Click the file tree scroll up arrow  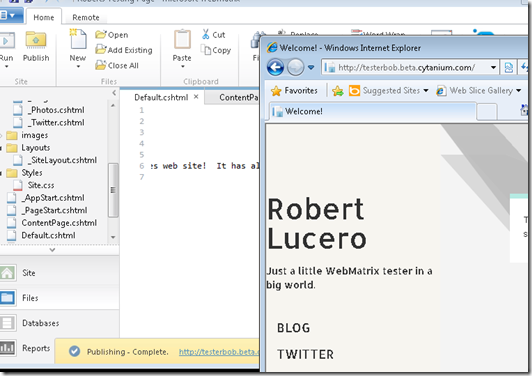113,106
